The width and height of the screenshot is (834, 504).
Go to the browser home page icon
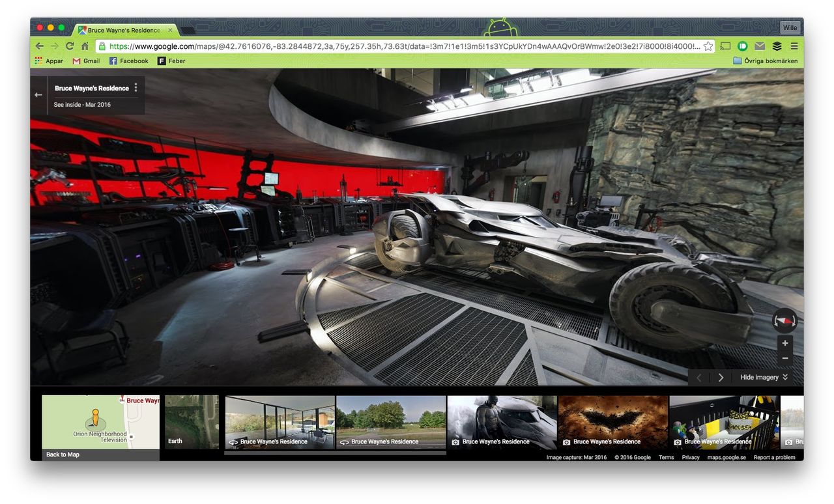[85, 46]
